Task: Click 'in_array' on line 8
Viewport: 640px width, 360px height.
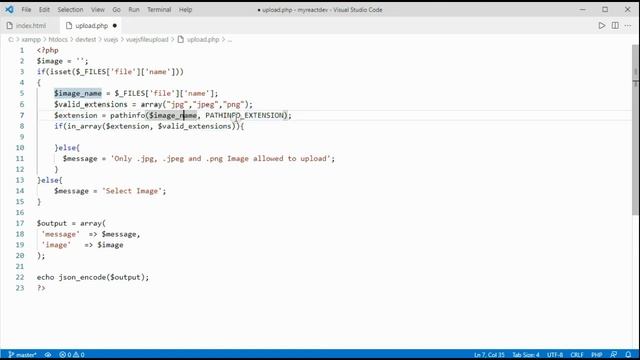Action: (x=84, y=126)
